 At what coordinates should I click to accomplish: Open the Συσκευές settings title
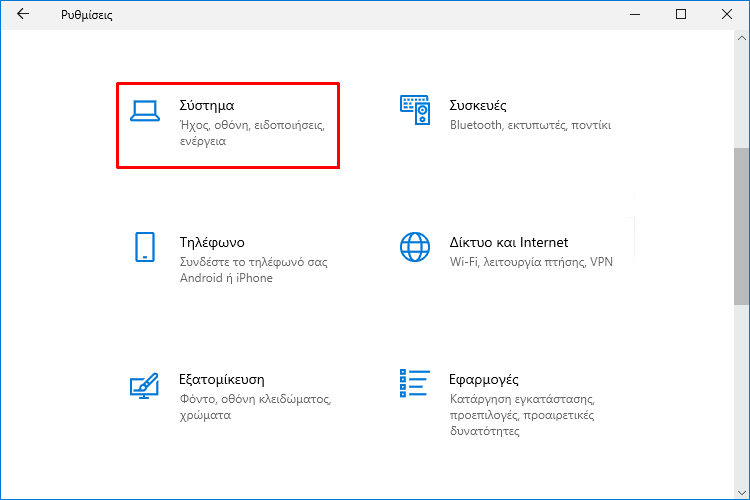point(478,105)
